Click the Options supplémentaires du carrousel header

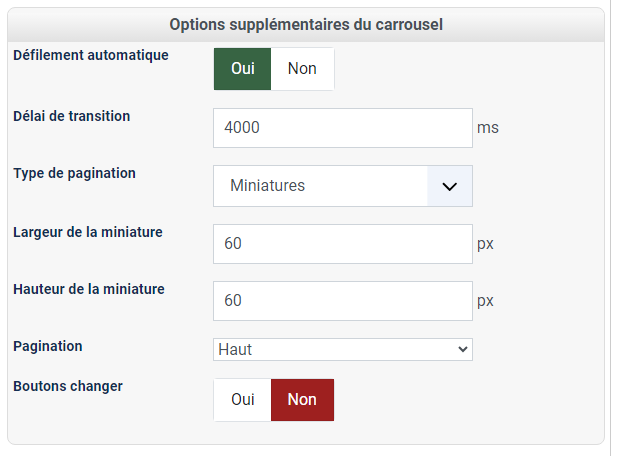click(x=306, y=24)
